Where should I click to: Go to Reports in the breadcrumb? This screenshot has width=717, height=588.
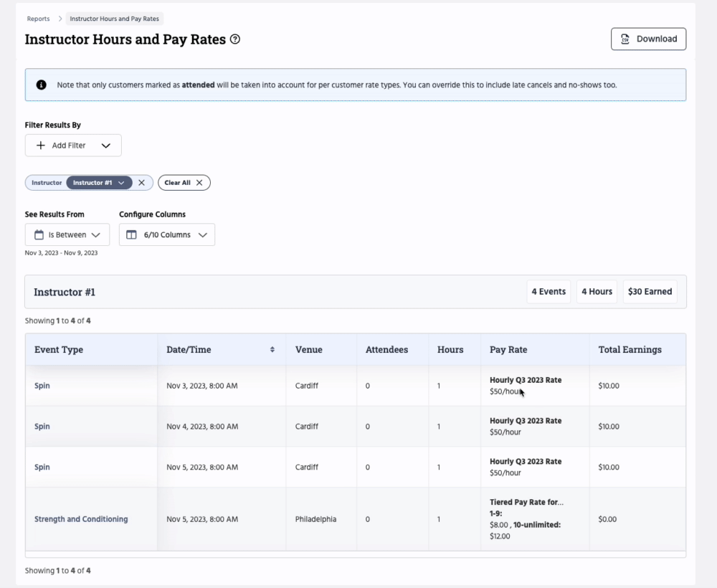click(39, 19)
